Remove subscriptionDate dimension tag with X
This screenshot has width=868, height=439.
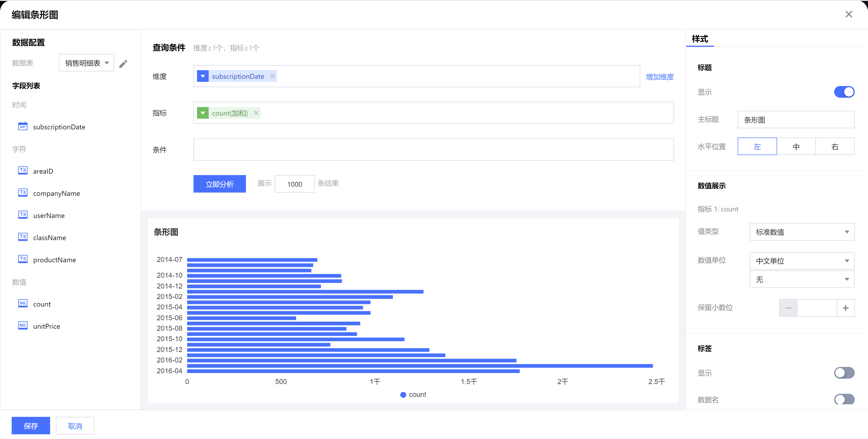272,76
